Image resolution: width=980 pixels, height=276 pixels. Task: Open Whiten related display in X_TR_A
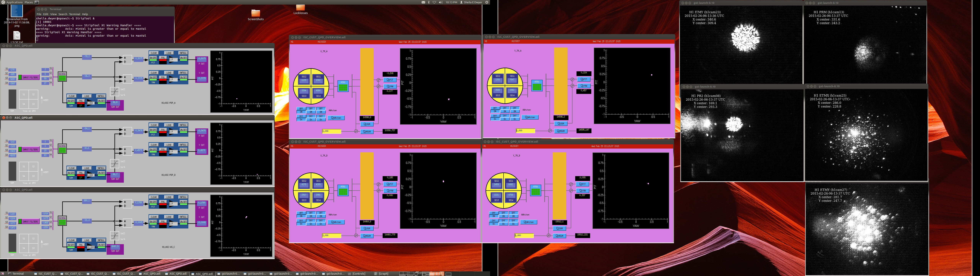pos(336,118)
